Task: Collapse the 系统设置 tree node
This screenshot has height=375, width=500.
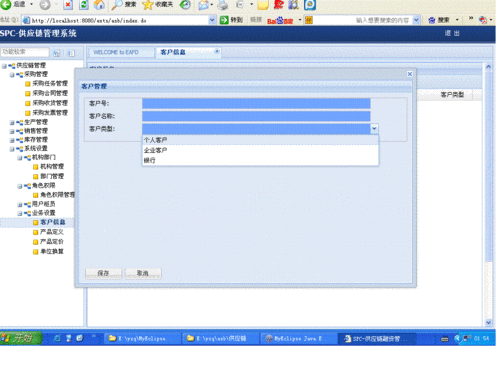Action: coord(12,149)
